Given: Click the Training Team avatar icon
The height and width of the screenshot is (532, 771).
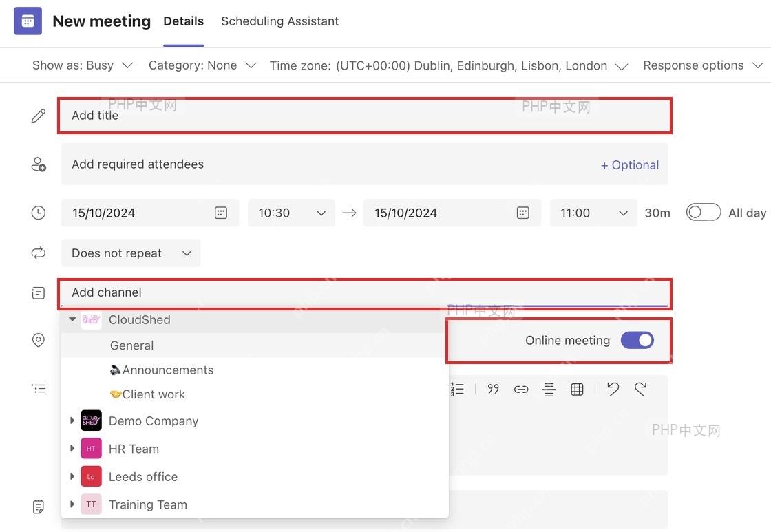Looking at the screenshot, I should [x=91, y=504].
